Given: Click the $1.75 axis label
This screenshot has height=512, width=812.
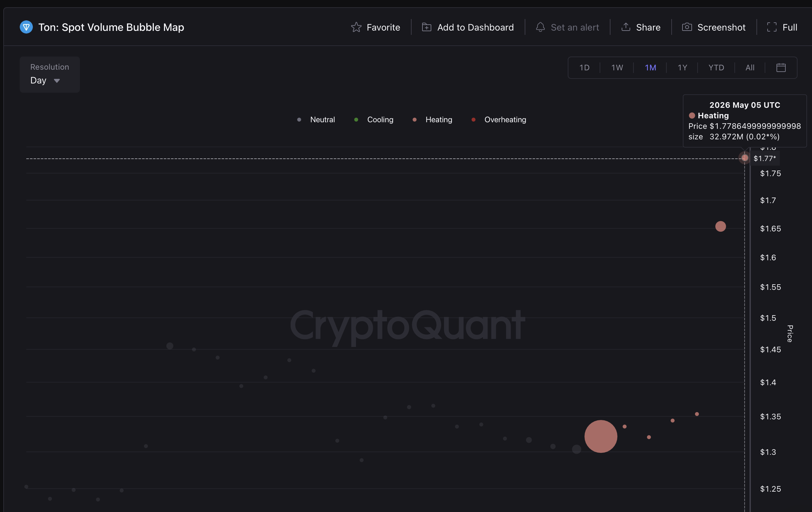Looking at the screenshot, I should (770, 173).
